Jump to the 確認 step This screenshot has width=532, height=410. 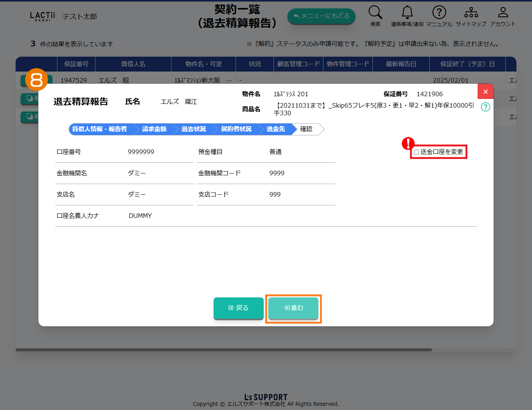[x=306, y=129]
